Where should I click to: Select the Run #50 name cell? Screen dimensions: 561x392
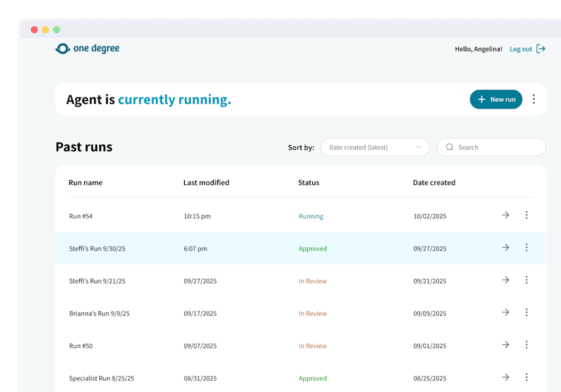pos(81,346)
